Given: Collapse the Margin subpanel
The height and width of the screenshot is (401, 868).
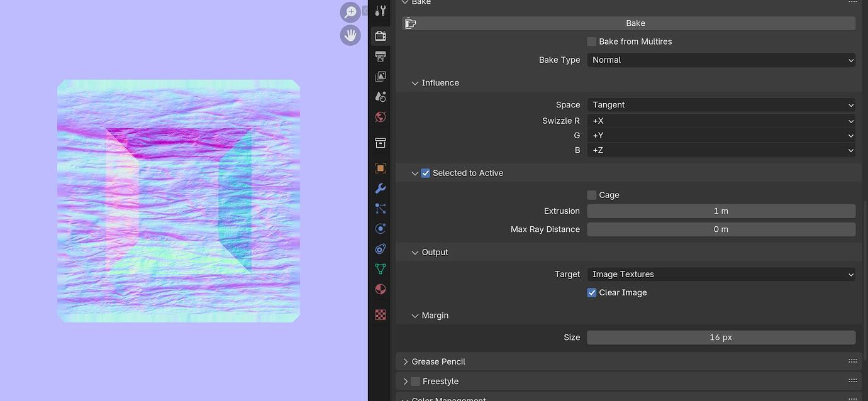Looking at the screenshot, I should click(415, 316).
